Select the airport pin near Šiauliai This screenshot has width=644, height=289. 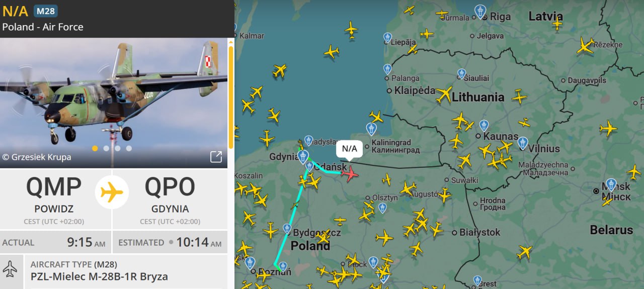461,74
